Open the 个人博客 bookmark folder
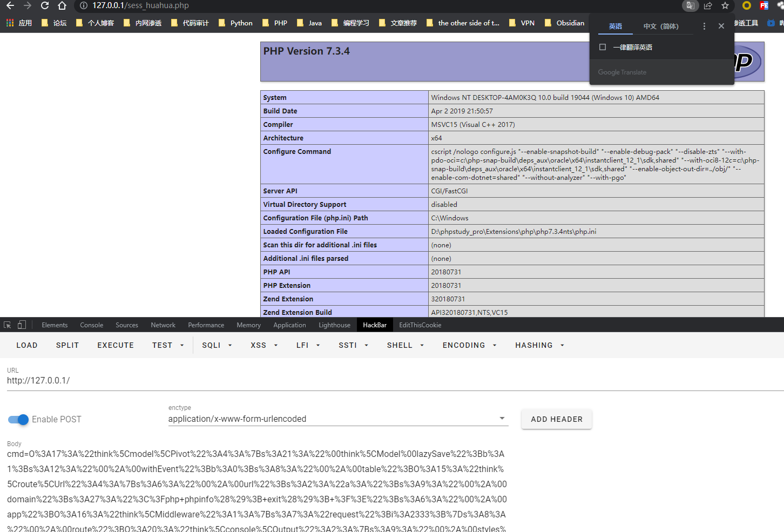This screenshot has height=532, width=784. (95, 23)
